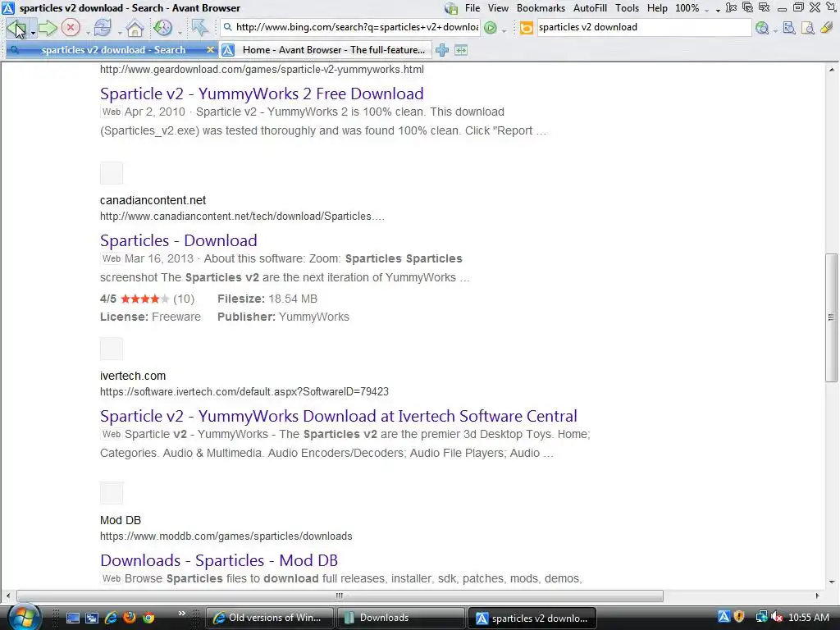This screenshot has width=840, height=630.
Task: Click the page preview magnifier icon
Action: (x=808, y=28)
